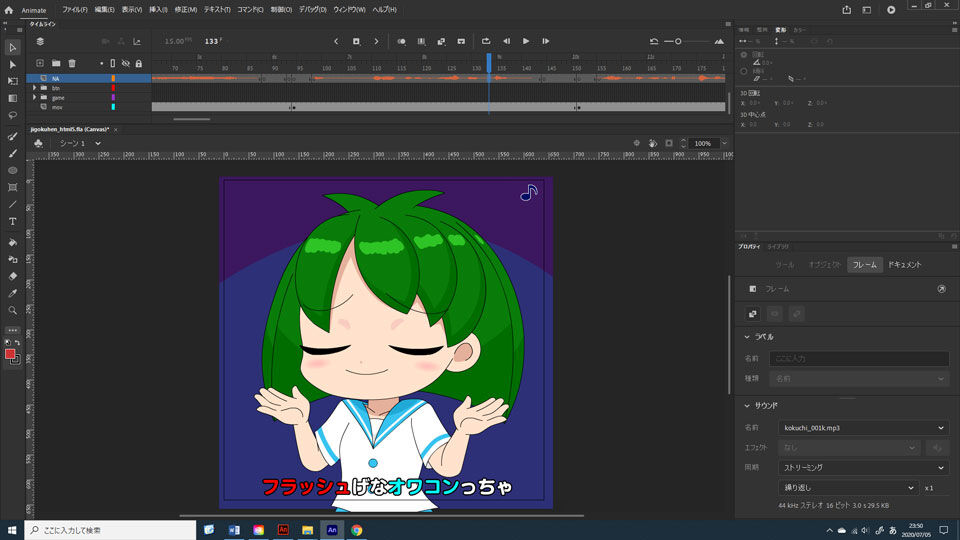This screenshot has height=540, width=960.
Task: Toggle the timeline loop playback button
Action: 486,41
